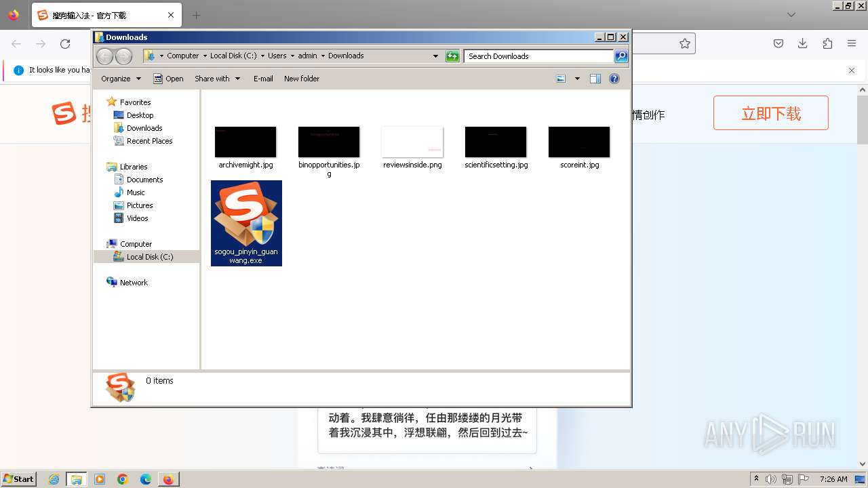Open the Organize menu
Viewport: 868px width, 488px height.
click(x=121, y=79)
